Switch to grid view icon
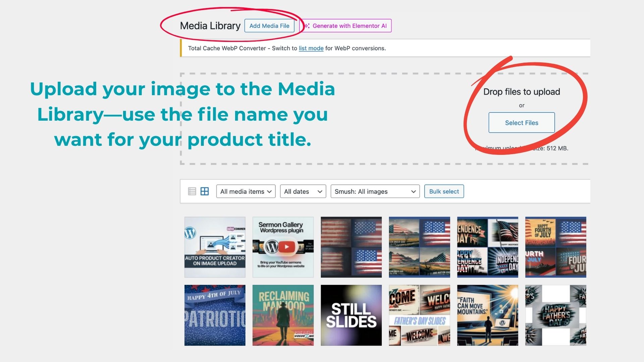Image resolution: width=644 pixels, height=362 pixels. (x=205, y=191)
